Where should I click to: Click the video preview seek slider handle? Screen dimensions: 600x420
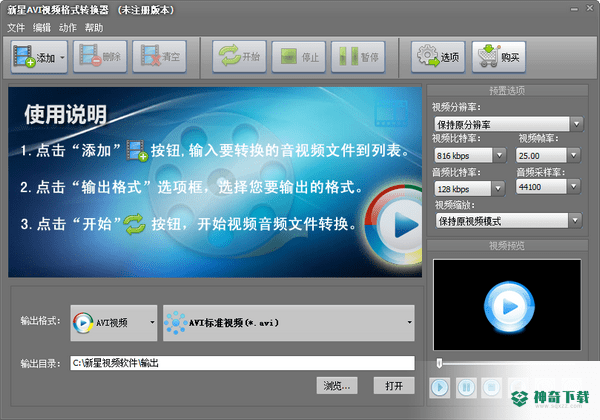(x=439, y=363)
